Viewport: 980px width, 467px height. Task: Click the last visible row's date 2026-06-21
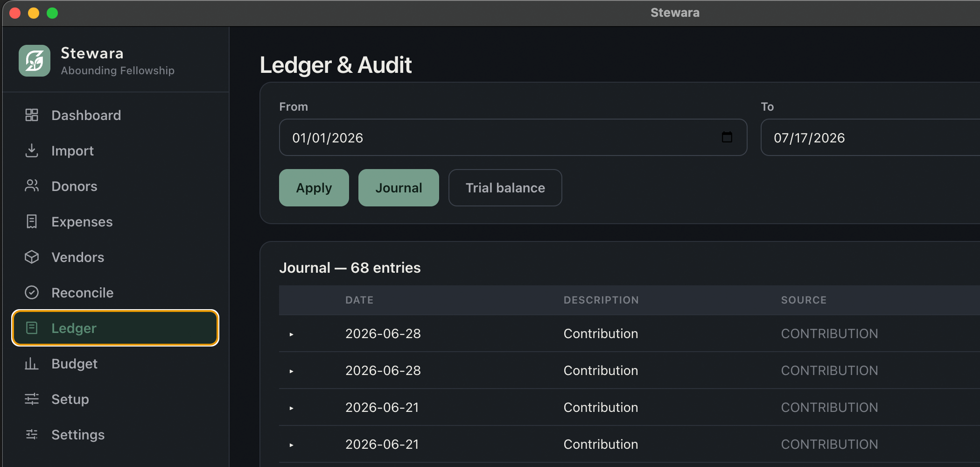click(x=382, y=444)
